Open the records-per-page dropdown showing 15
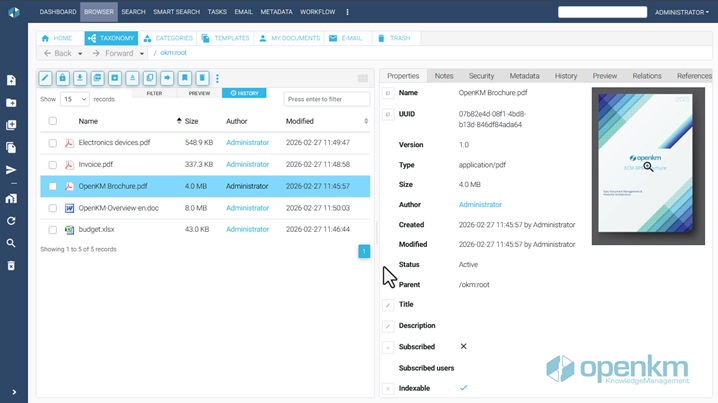718x403 pixels. pyautogui.click(x=75, y=100)
